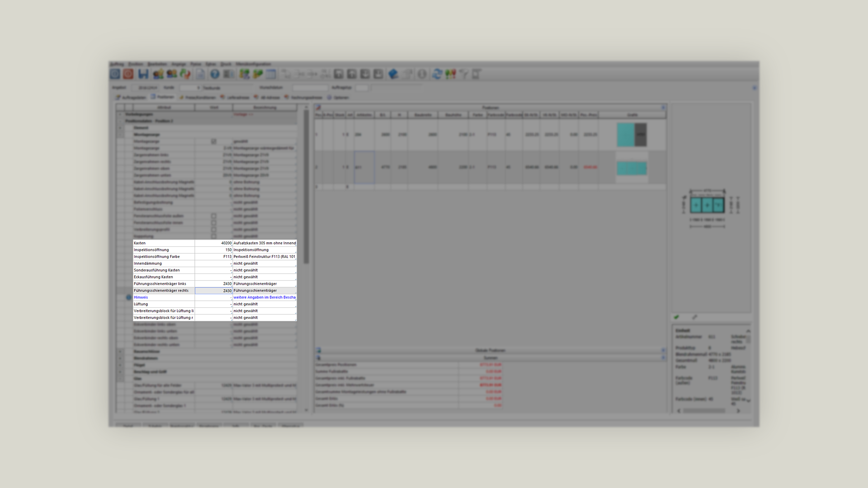Click the blue Hinweis label

141,297
